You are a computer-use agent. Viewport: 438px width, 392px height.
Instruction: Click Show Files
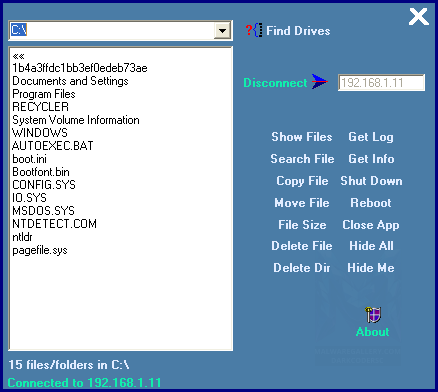click(x=302, y=137)
